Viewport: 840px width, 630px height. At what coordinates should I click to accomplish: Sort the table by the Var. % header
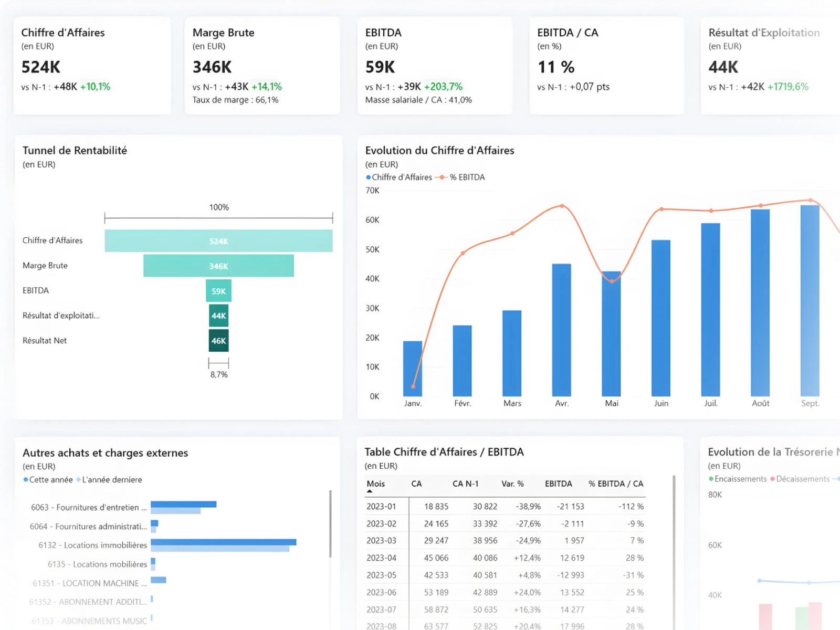tap(512, 484)
